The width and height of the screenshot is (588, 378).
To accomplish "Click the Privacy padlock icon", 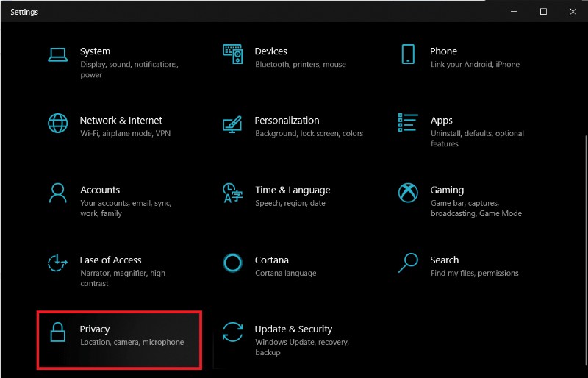I will coord(58,332).
